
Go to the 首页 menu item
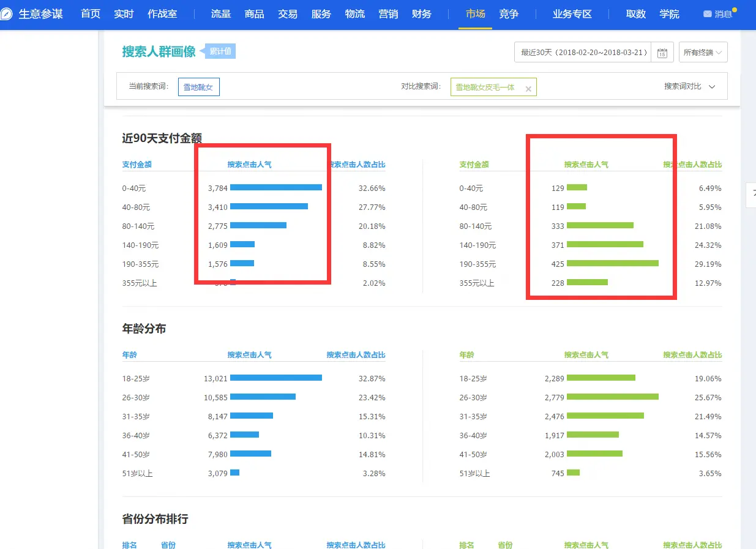(91, 14)
